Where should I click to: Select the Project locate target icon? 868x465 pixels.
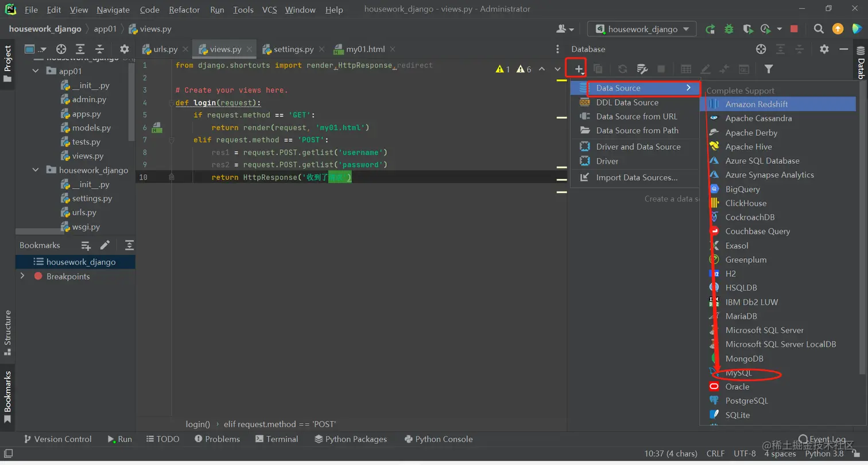coord(61,49)
